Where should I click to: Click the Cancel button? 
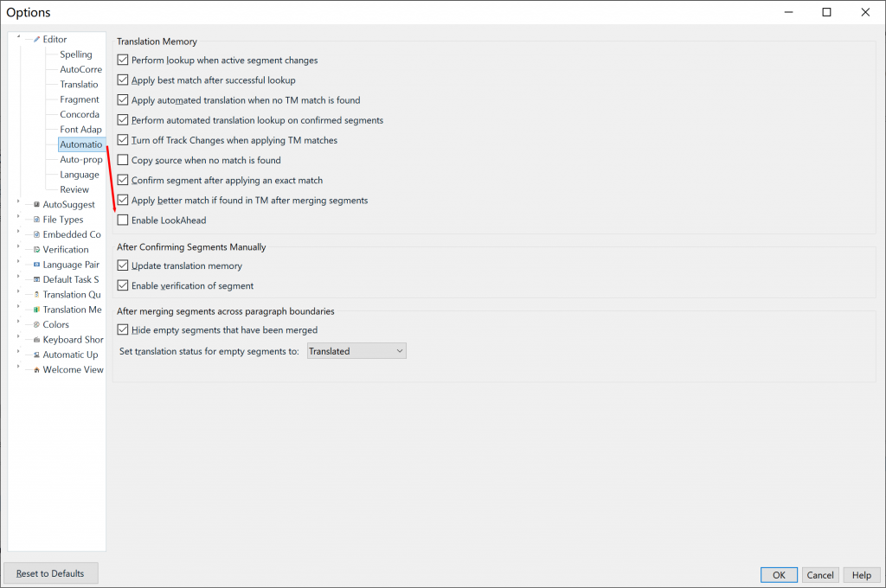(x=820, y=575)
